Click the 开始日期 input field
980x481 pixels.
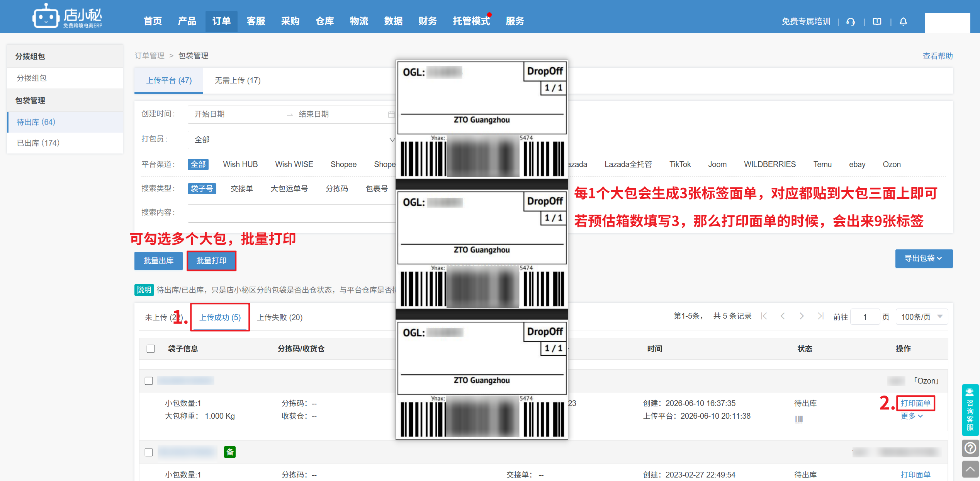click(x=238, y=114)
